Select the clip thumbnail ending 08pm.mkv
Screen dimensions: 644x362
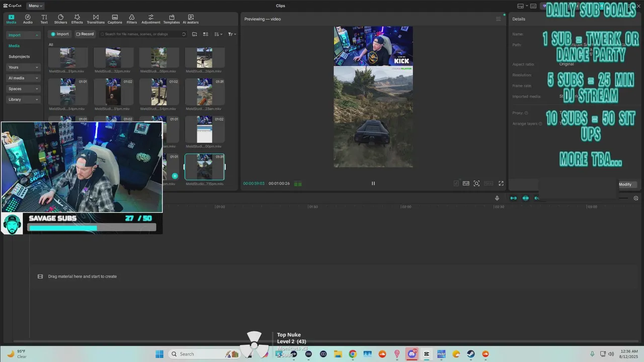tap(159, 58)
